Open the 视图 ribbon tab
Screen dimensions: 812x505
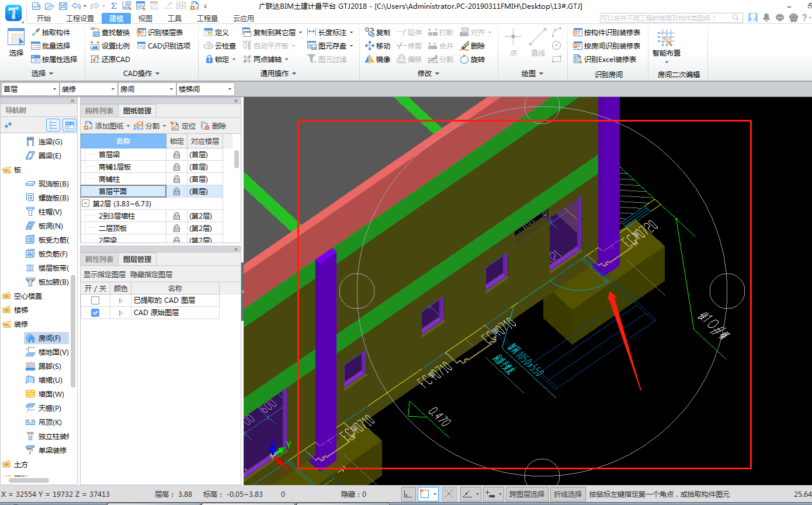click(x=145, y=18)
